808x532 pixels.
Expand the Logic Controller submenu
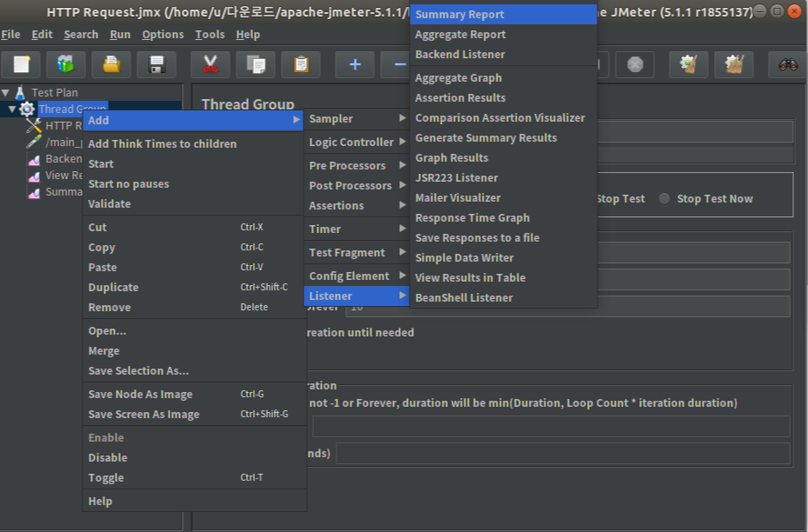pyautogui.click(x=356, y=143)
